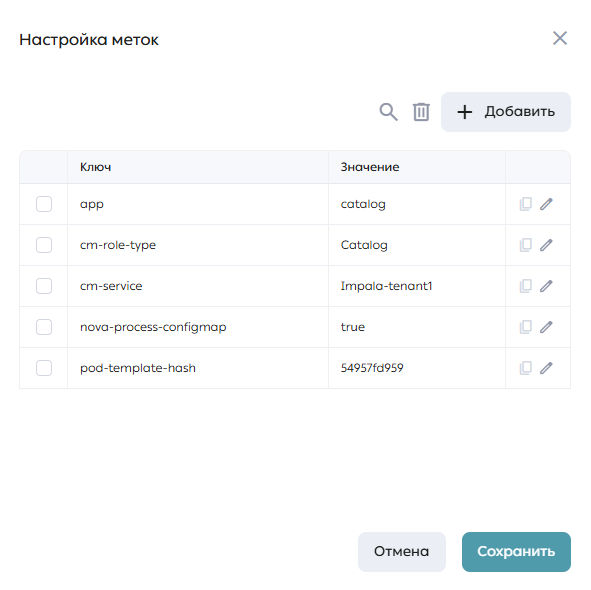Select the key text cm-role-type

click(118, 245)
